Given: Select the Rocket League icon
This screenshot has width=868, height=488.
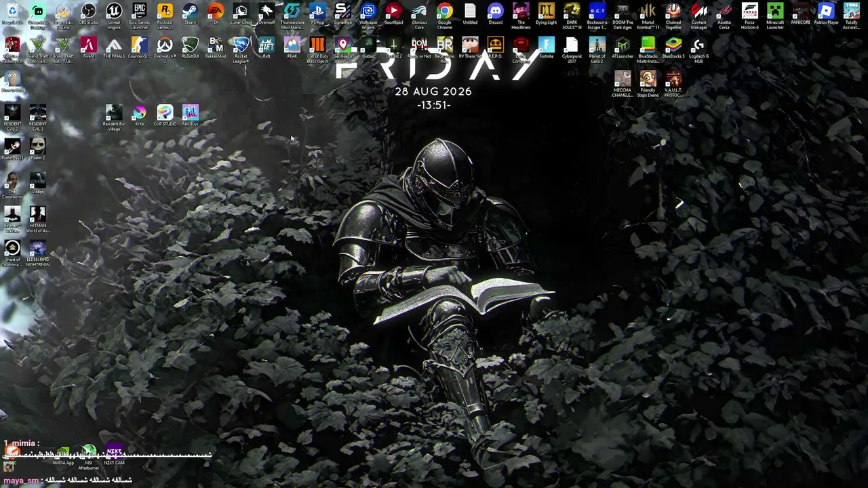Looking at the screenshot, I should (241, 50).
